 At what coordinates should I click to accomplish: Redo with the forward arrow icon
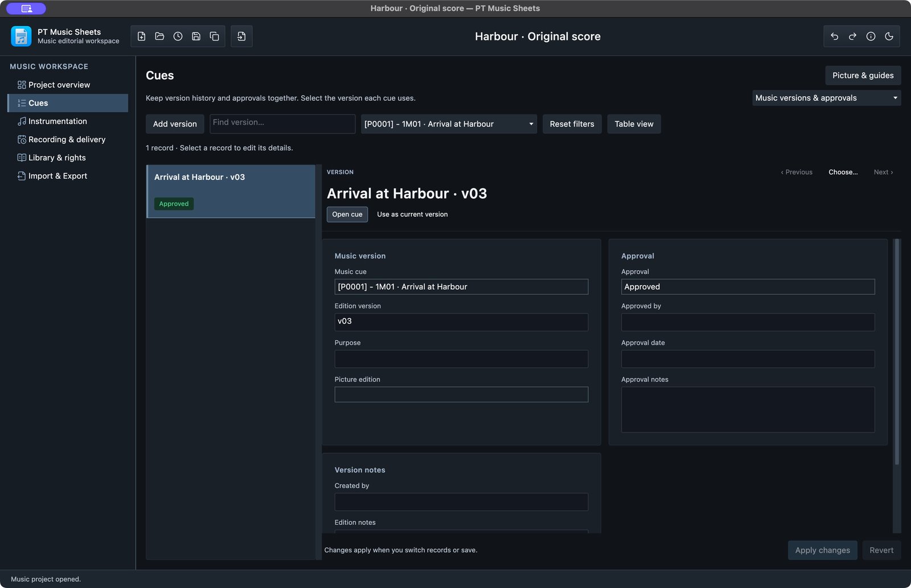(x=853, y=36)
